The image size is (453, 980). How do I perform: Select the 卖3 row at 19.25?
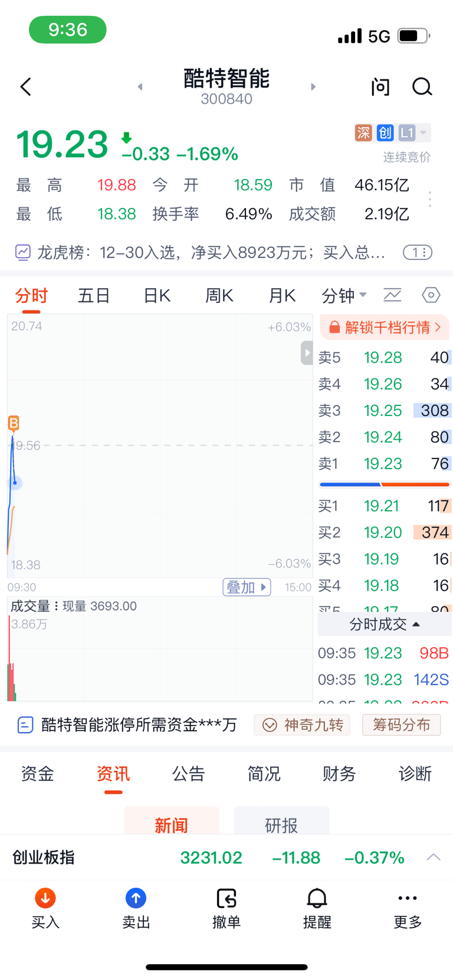click(x=385, y=411)
